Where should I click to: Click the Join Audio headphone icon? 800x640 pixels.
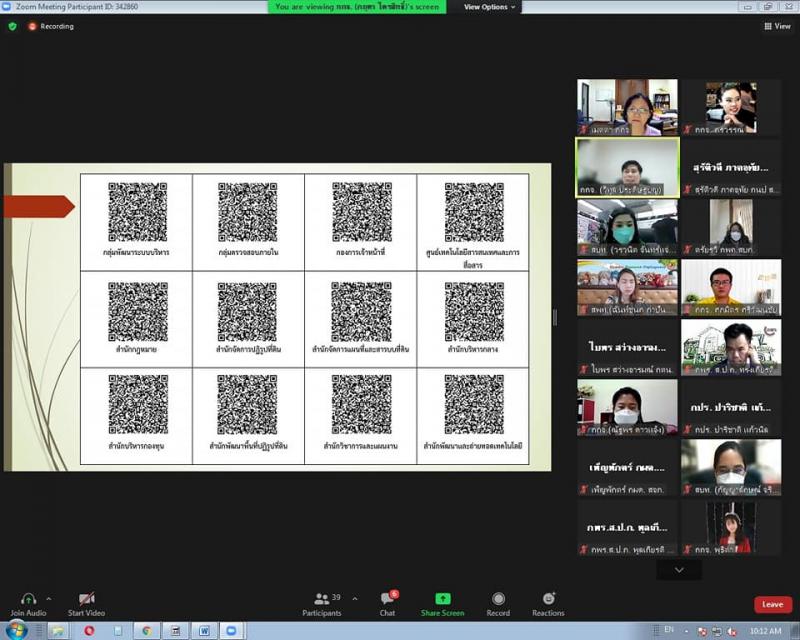pos(29,599)
